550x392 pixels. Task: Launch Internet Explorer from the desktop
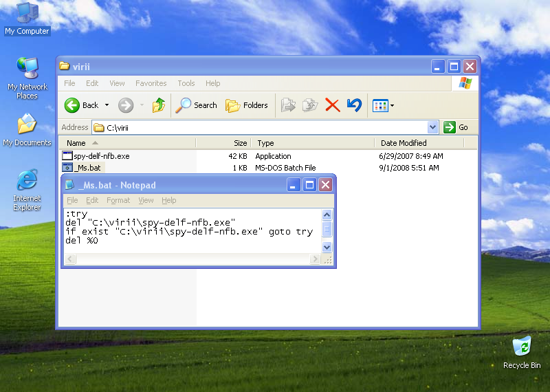pos(27,190)
